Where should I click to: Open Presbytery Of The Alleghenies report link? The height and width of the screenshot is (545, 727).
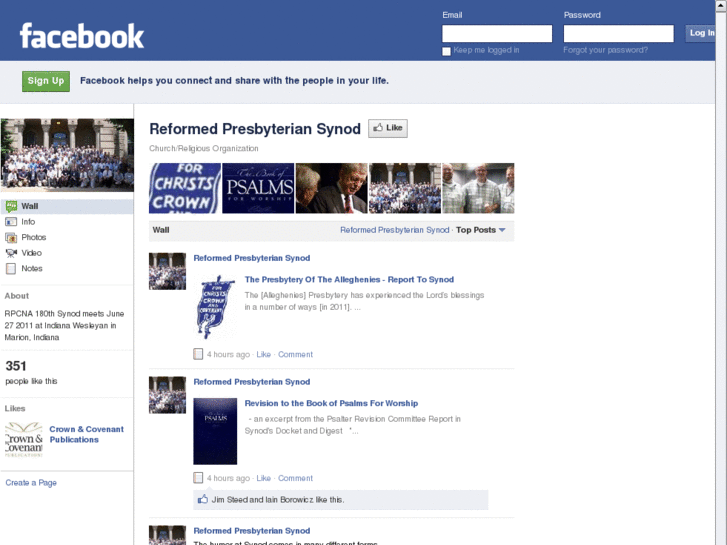coord(349,280)
